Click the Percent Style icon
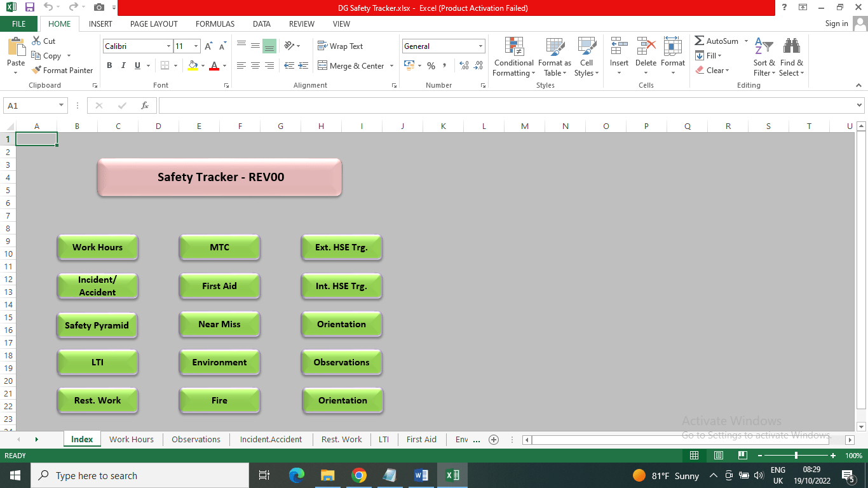868x488 pixels. 431,65
